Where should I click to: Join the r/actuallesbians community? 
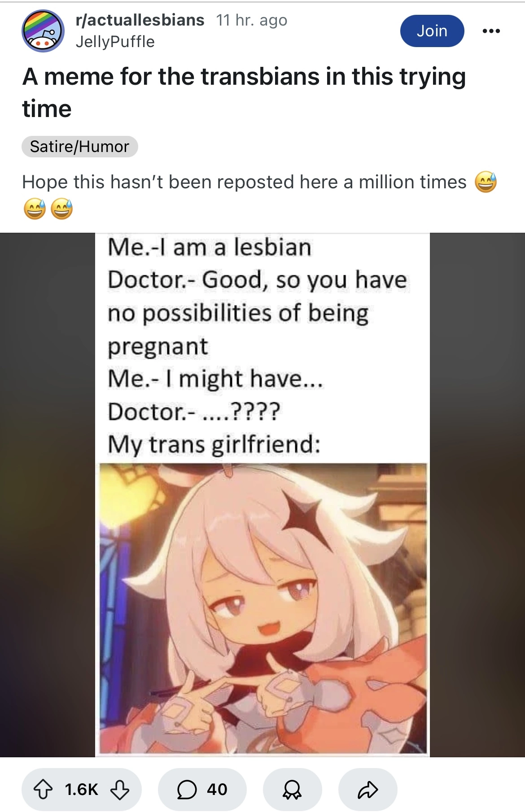tap(432, 31)
